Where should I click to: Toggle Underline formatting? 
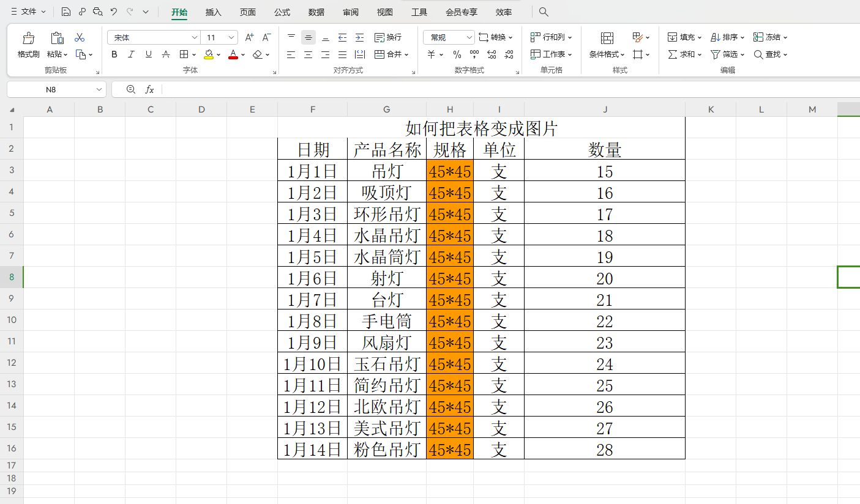[148, 54]
